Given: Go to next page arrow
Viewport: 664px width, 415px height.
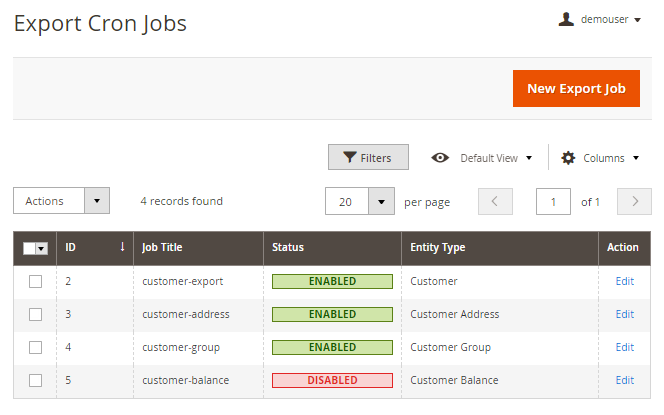Looking at the screenshot, I should click(634, 201).
